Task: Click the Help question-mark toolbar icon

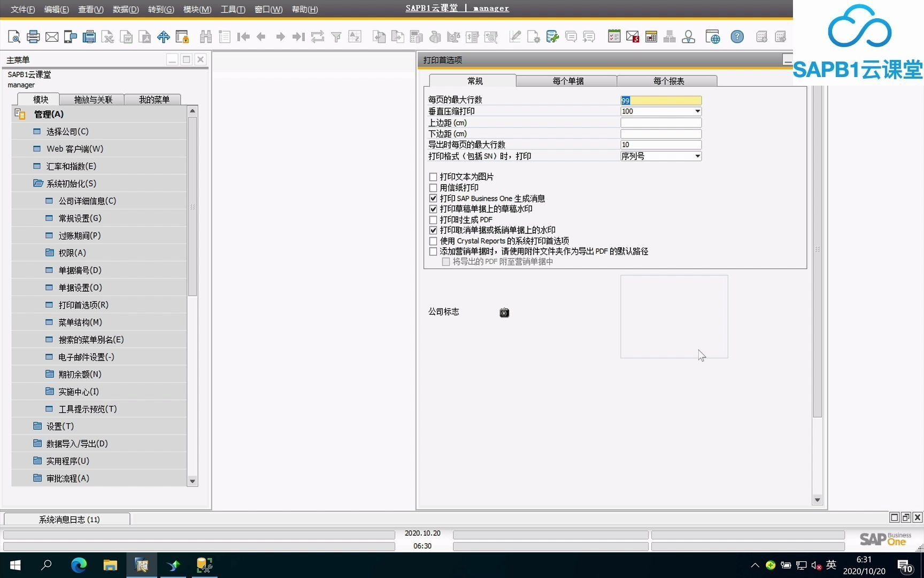Action: (x=737, y=36)
